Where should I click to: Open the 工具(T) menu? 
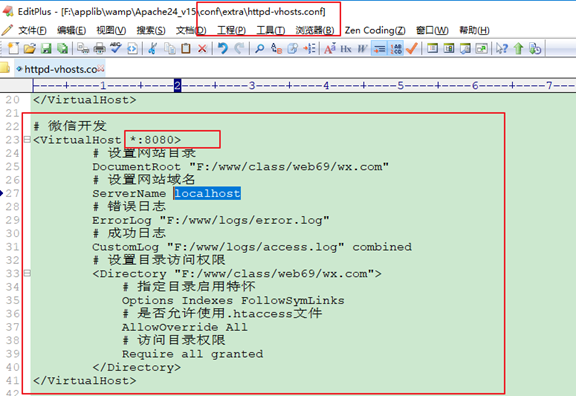[x=270, y=30]
